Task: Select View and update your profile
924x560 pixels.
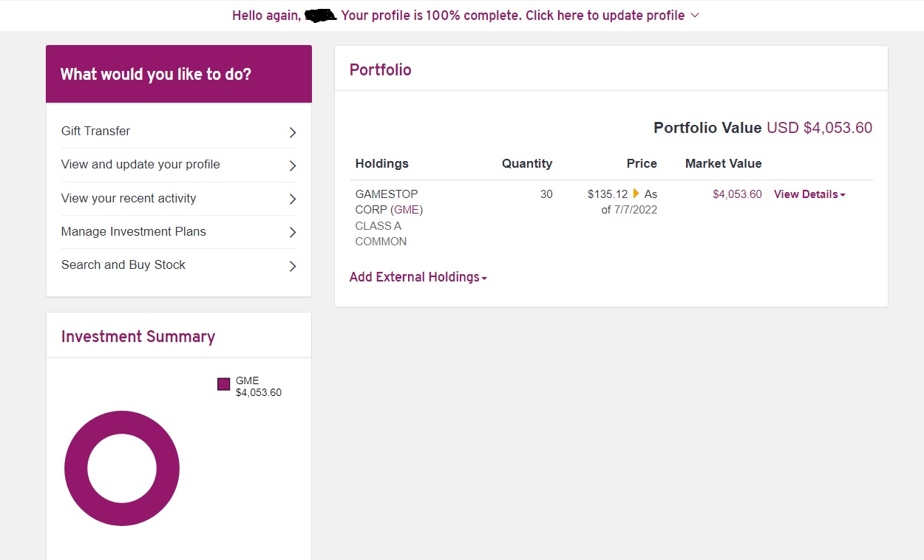Action: pyautogui.click(x=140, y=165)
